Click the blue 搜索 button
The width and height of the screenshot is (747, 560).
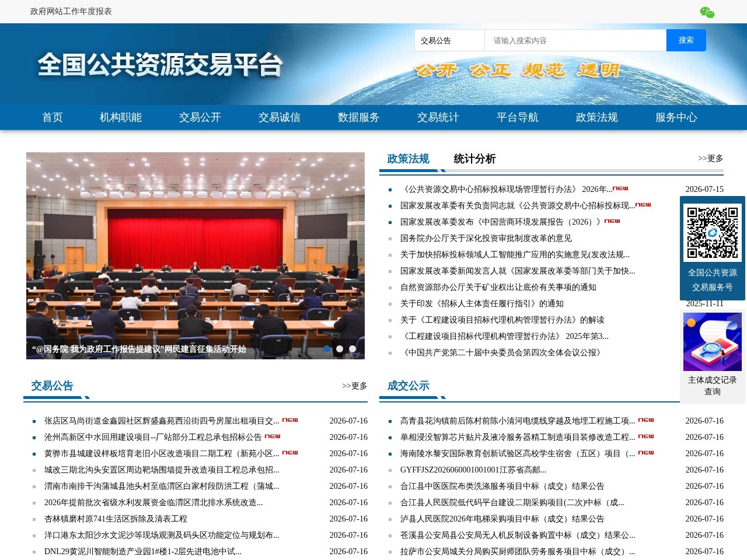pyautogui.click(x=686, y=40)
